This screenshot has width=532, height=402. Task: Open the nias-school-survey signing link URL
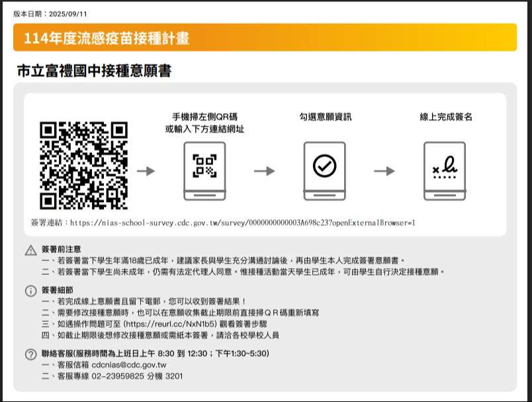point(242,223)
